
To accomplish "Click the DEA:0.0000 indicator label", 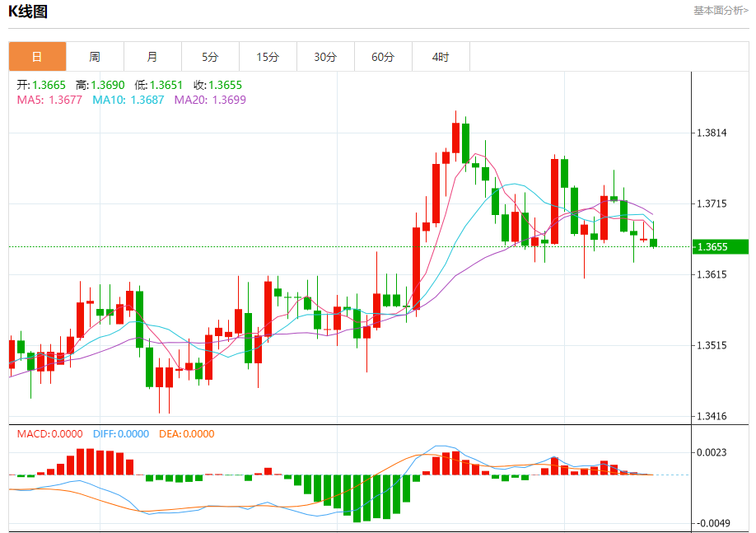I will [187, 433].
